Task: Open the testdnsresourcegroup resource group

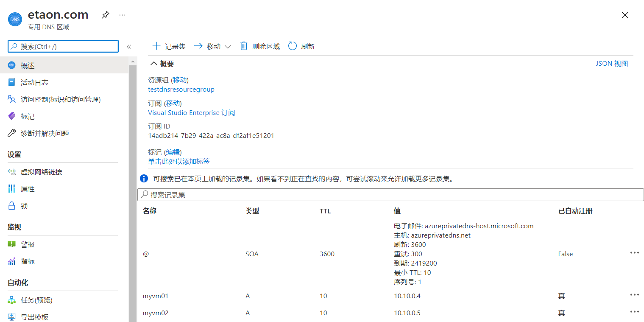Action: [x=181, y=90]
